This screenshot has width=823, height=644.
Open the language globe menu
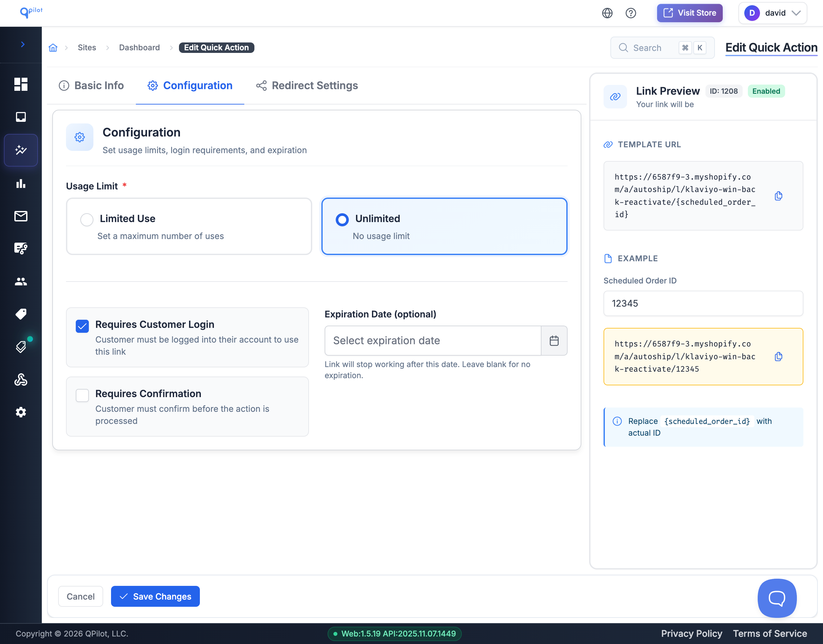(x=607, y=13)
